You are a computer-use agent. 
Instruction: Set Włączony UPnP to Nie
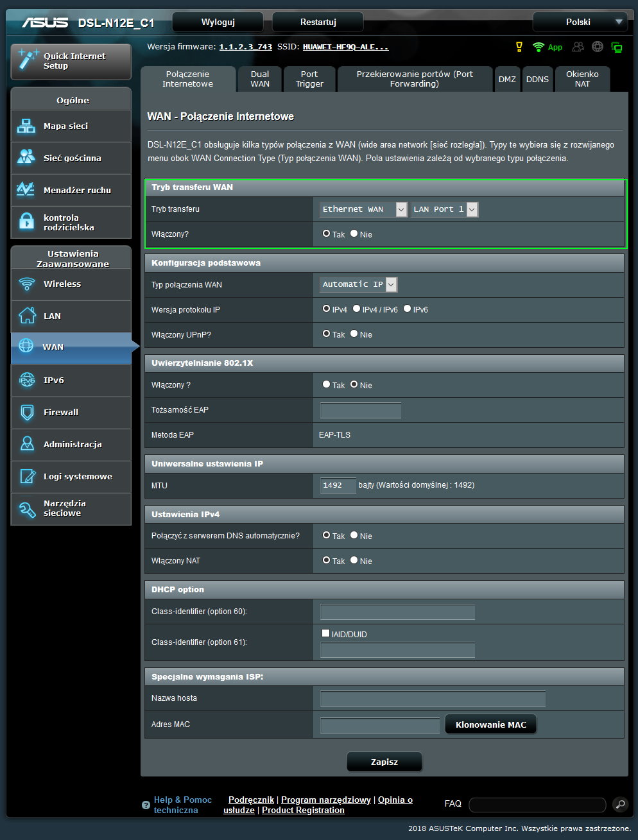tap(354, 334)
